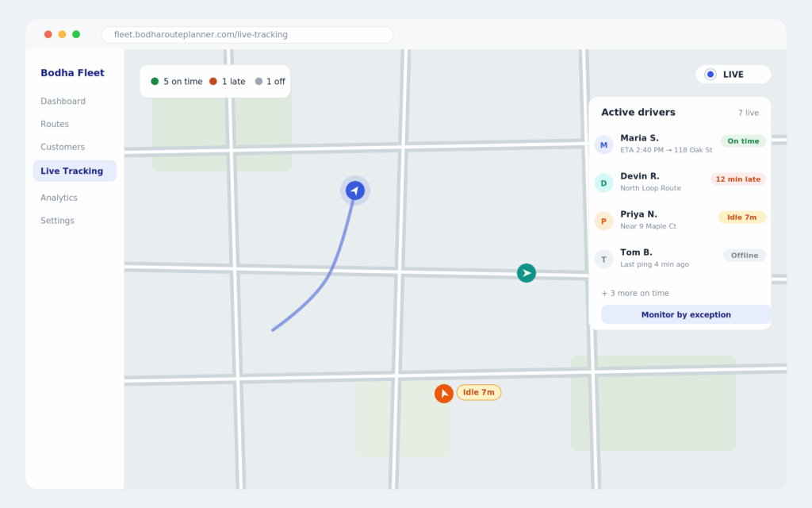The height and width of the screenshot is (508, 812).
Task: Click the Active drivers heading
Action: pyautogui.click(x=638, y=112)
